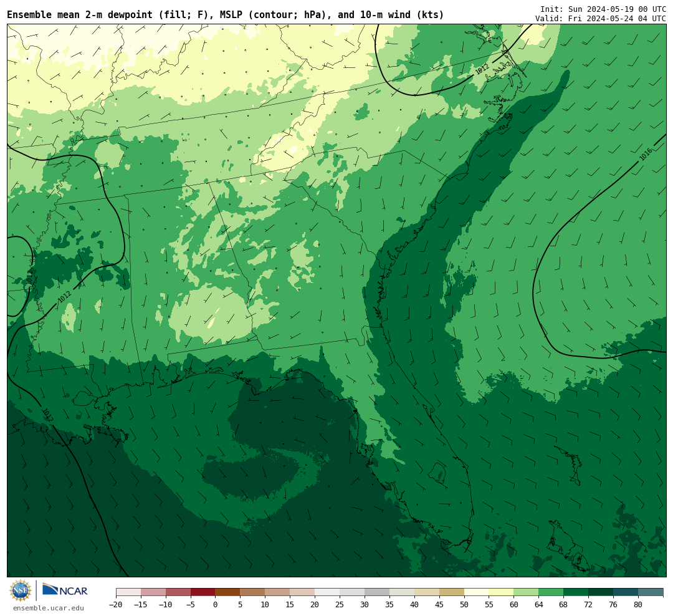Click the NSF logo
The image size is (673, 616).
tap(21, 590)
